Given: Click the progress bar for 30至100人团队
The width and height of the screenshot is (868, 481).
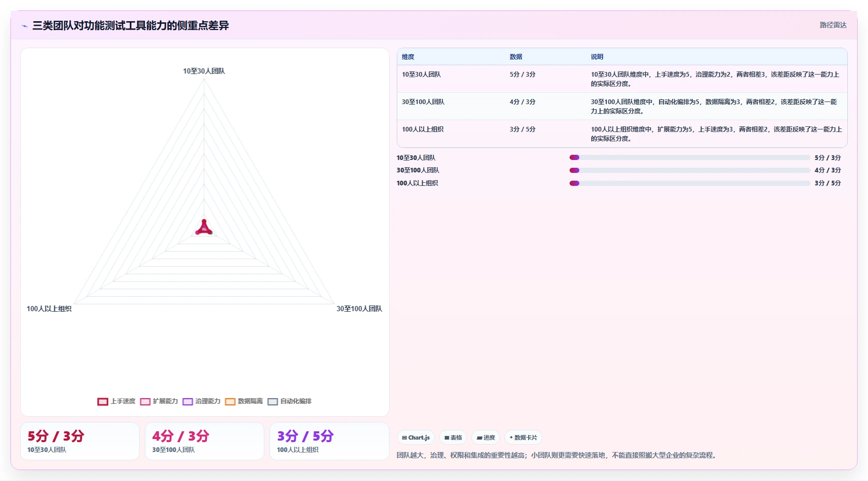Looking at the screenshot, I should [690, 170].
